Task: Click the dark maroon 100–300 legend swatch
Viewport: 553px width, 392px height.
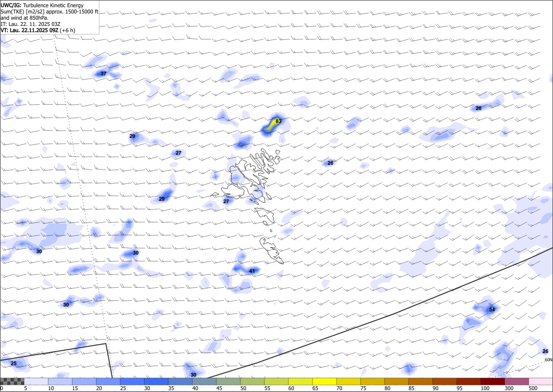Action: point(492,381)
